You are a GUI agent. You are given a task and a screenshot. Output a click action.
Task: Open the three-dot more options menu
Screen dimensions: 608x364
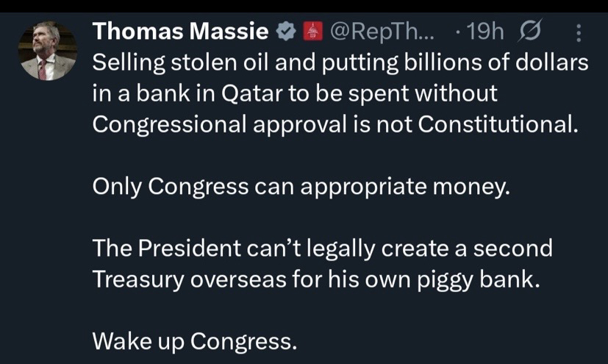[577, 32]
